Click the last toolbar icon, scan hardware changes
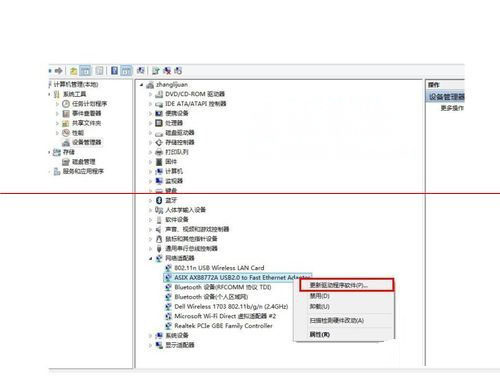 coord(178,71)
